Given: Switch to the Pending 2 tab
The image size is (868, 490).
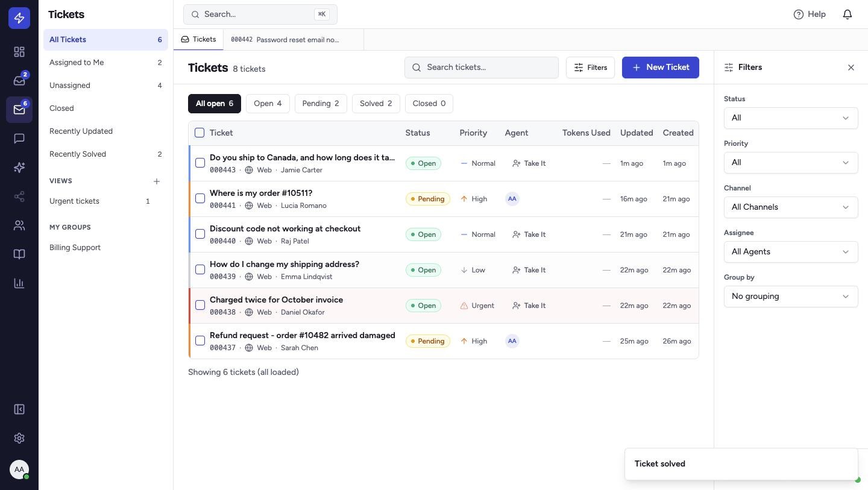Looking at the screenshot, I should [321, 104].
